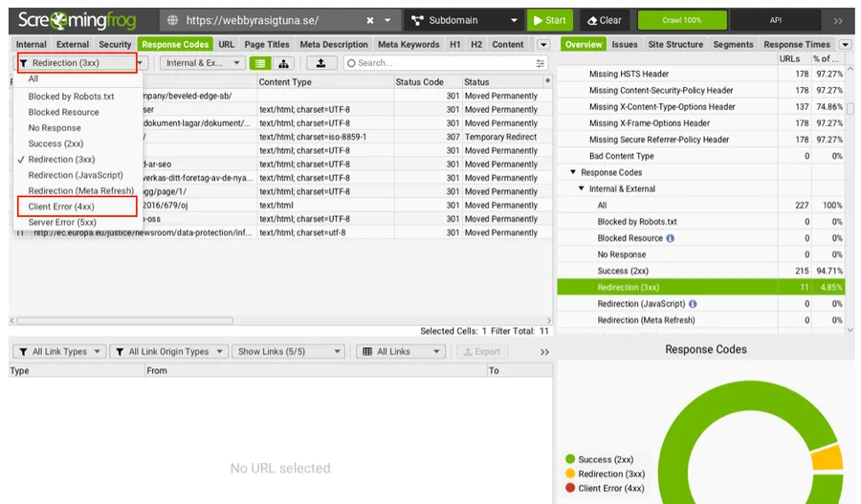Open the Issues tab
Image resolution: width=861 pixels, height=504 pixels.
(625, 44)
